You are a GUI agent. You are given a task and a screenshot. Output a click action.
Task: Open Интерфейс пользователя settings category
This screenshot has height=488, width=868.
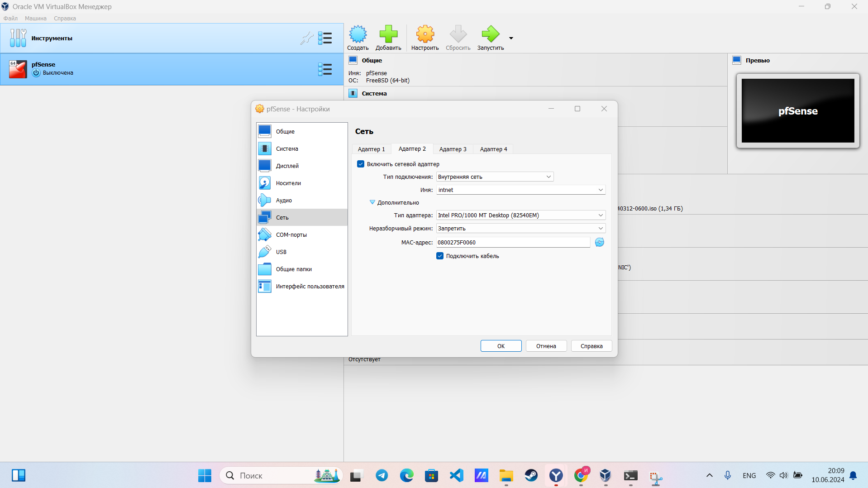(x=302, y=286)
